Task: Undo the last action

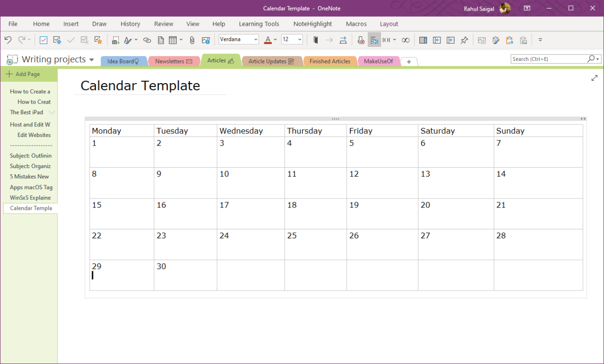Action: (8, 40)
